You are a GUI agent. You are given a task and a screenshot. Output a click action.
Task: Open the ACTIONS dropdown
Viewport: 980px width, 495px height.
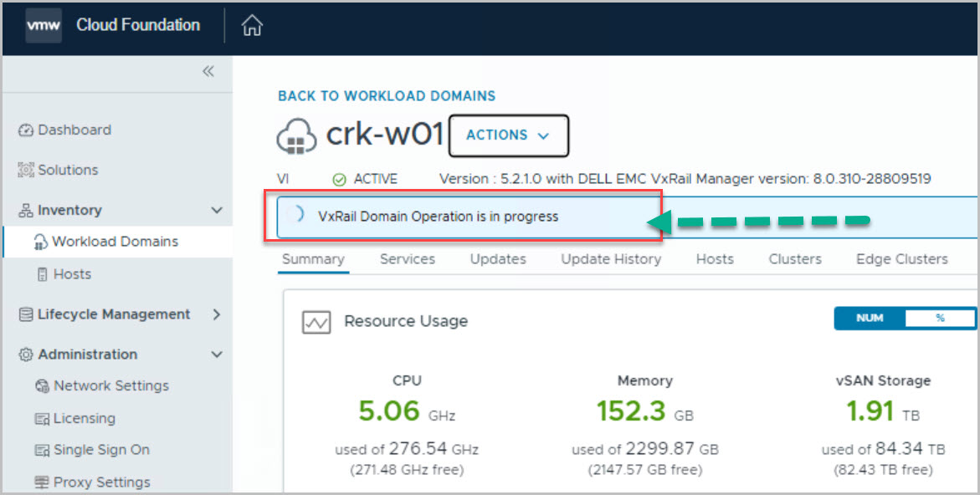[509, 135]
